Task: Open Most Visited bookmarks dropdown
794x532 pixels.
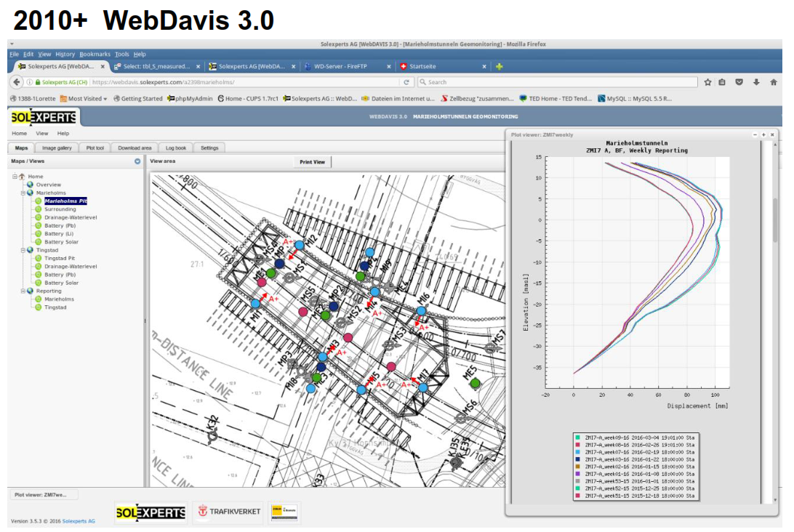Action: (x=84, y=99)
